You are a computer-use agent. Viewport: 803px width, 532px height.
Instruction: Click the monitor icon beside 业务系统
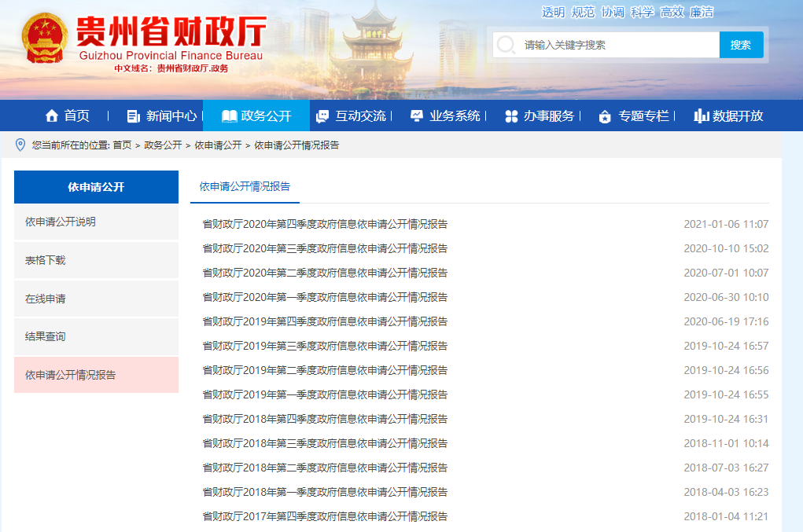(x=417, y=116)
